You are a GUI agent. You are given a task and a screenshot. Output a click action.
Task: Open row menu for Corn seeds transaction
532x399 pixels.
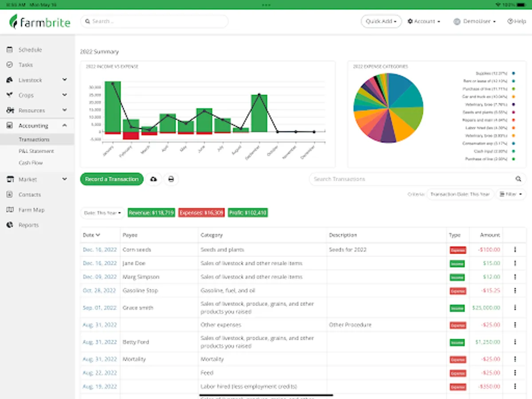tap(515, 250)
